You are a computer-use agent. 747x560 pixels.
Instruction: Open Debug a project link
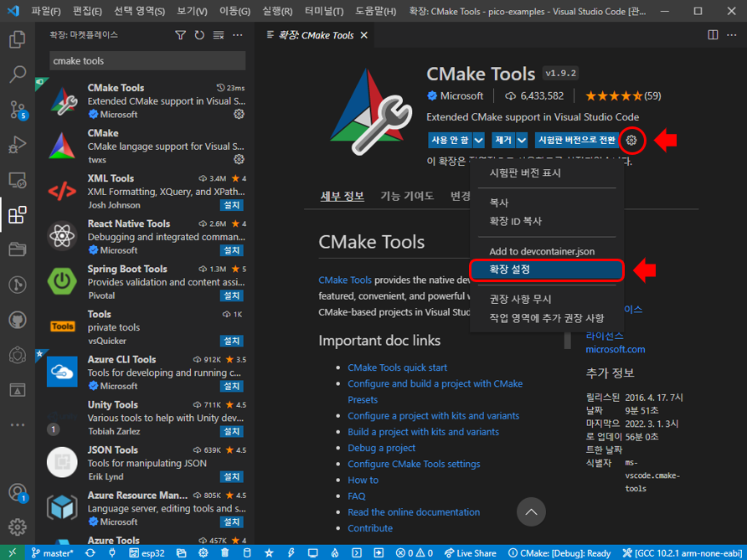(381, 448)
